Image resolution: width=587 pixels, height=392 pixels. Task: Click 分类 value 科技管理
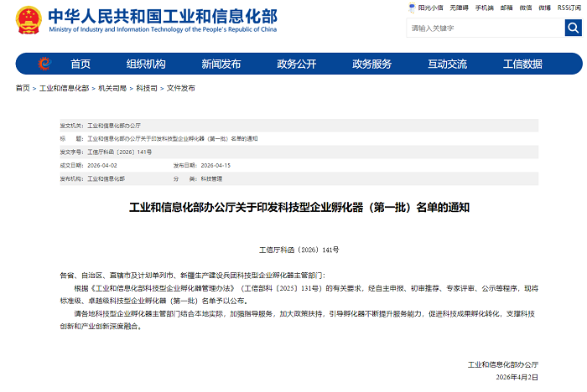pyautogui.click(x=211, y=178)
